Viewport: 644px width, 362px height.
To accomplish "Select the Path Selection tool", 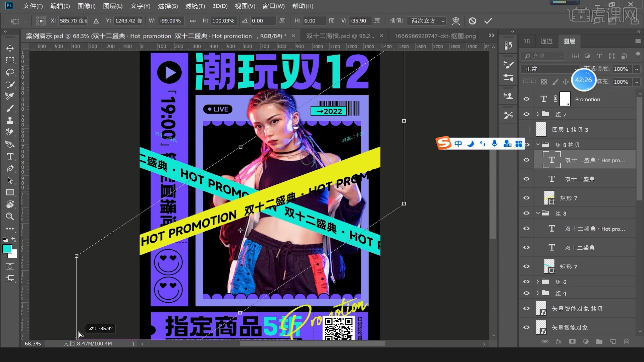I will (x=10, y=180).
